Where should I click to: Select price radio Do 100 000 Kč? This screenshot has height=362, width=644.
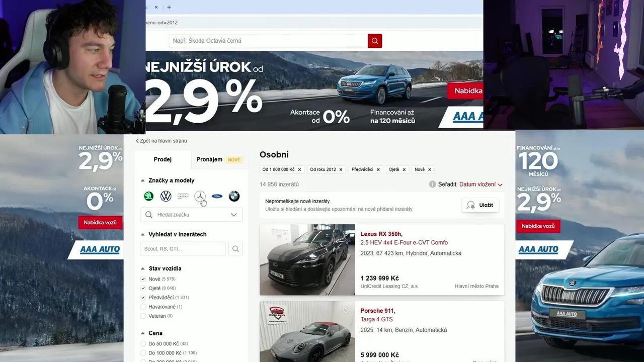(x=143, y=353)
